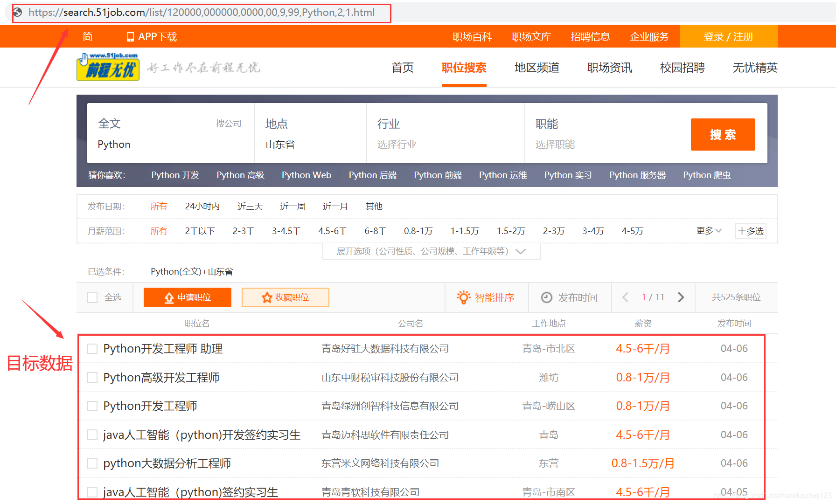Select salary range 4-5万

633,231
